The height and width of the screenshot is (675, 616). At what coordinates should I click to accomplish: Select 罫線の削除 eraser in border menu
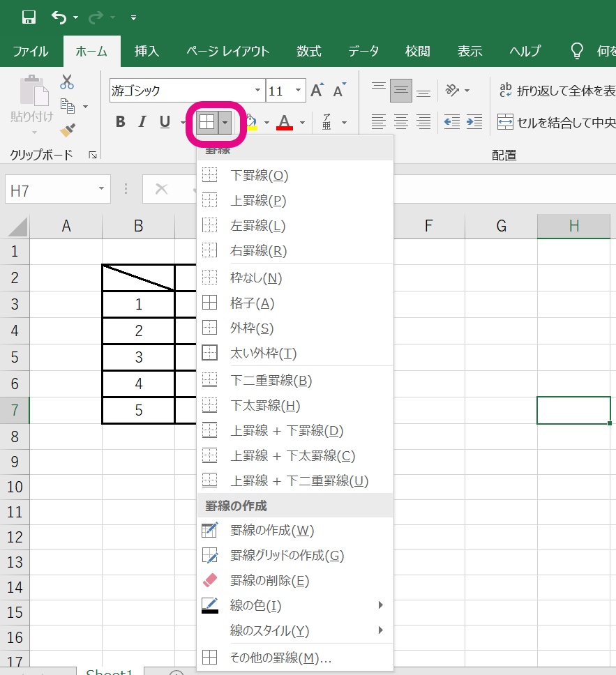tap(269, 580)
